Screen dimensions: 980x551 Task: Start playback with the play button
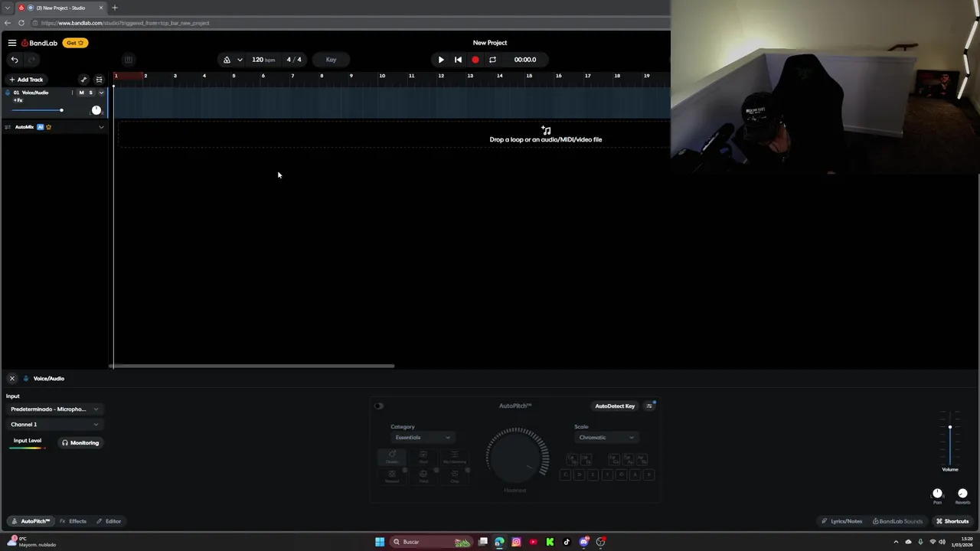[441, 60]
